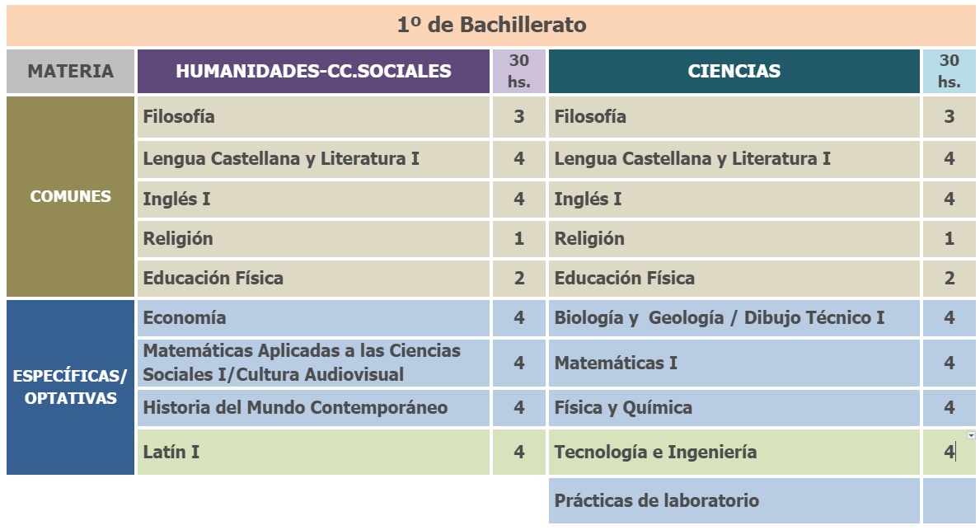Click the Inglés I cell under Humanidades
The width and height of the screenshot is (980, 530).
(314, 199)
